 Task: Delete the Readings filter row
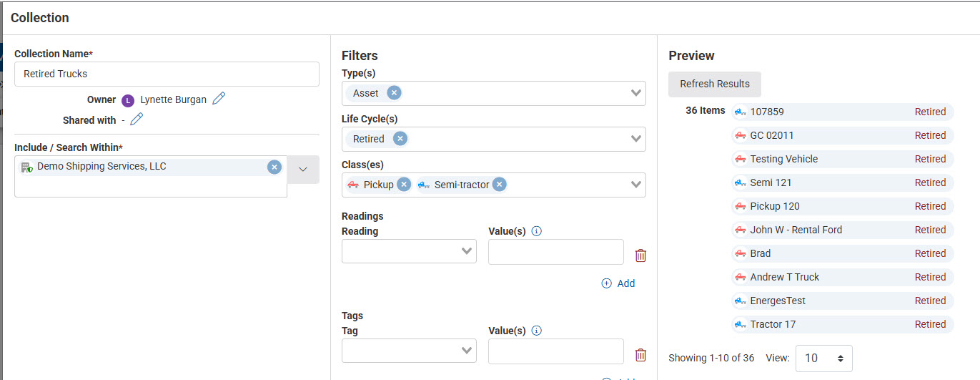(640, 255)
